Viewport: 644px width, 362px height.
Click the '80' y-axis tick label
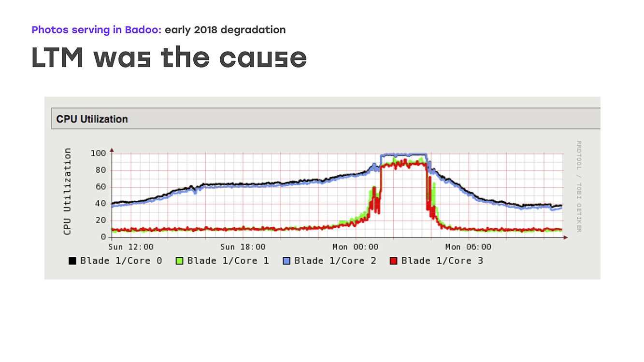coord(100,170)
